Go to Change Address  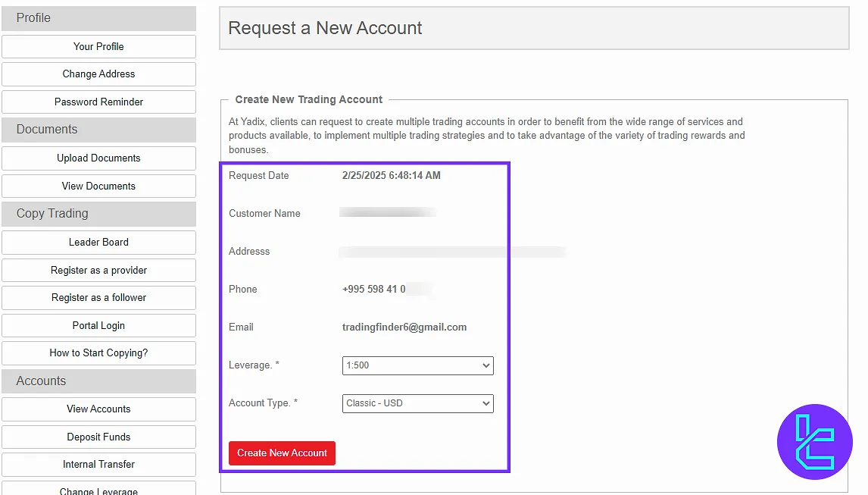pos(98,74)
